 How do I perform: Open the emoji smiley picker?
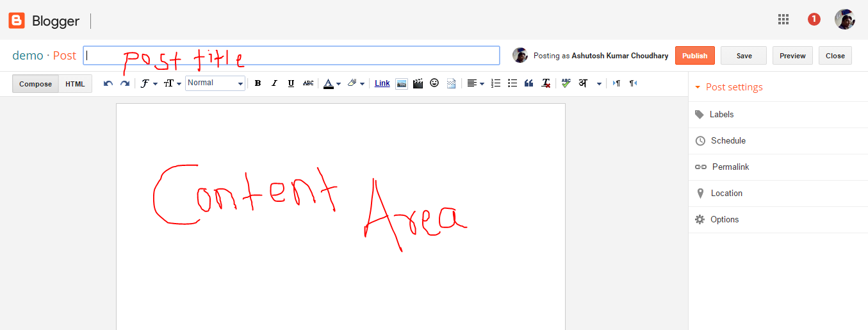coord(434,83)
